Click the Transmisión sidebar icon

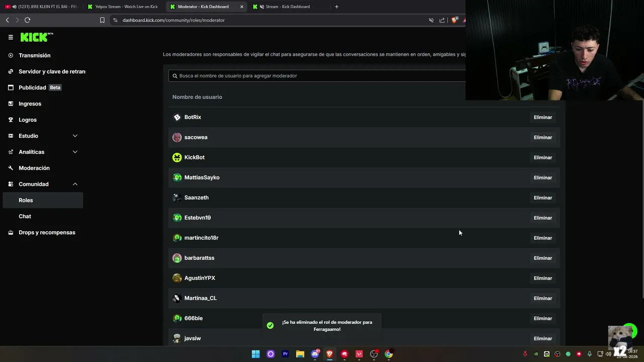click(x=11, y=55)
